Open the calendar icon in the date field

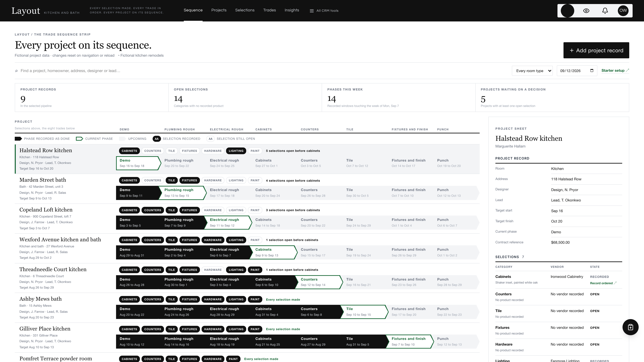coord(592,70)
